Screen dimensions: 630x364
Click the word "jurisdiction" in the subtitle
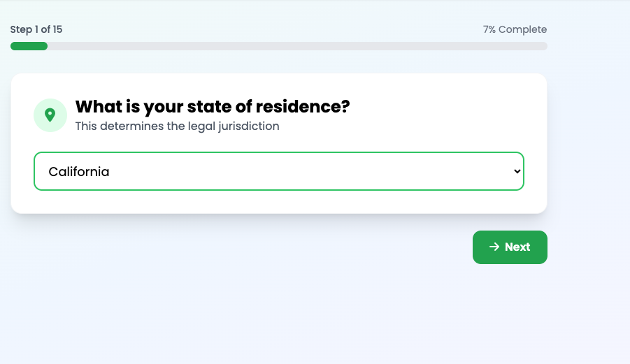pos(250,126)
